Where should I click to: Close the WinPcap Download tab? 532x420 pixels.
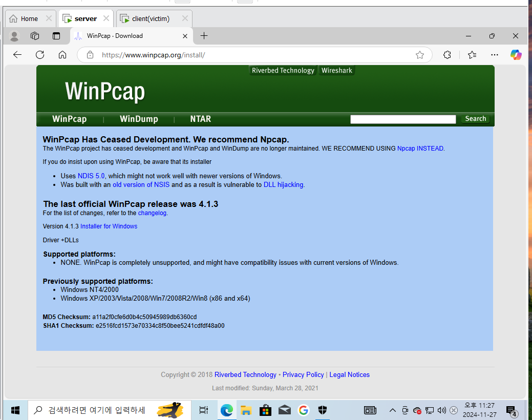[185, 36]
